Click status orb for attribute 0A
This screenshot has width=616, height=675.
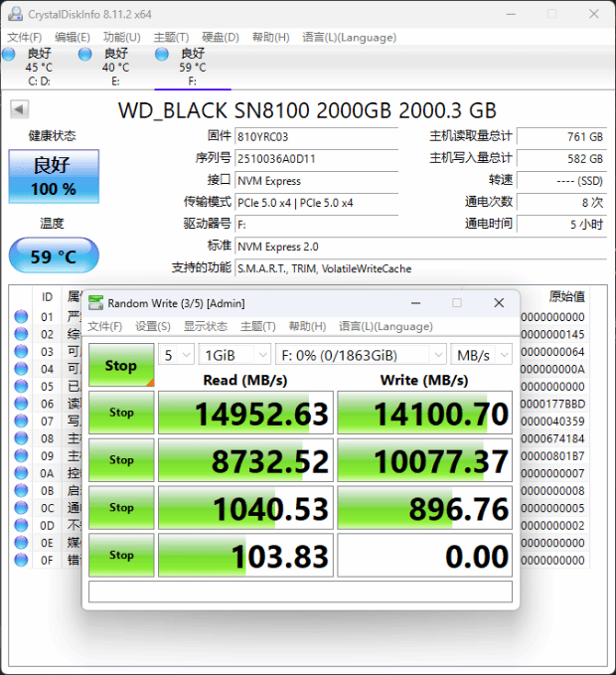coord(21,473)
